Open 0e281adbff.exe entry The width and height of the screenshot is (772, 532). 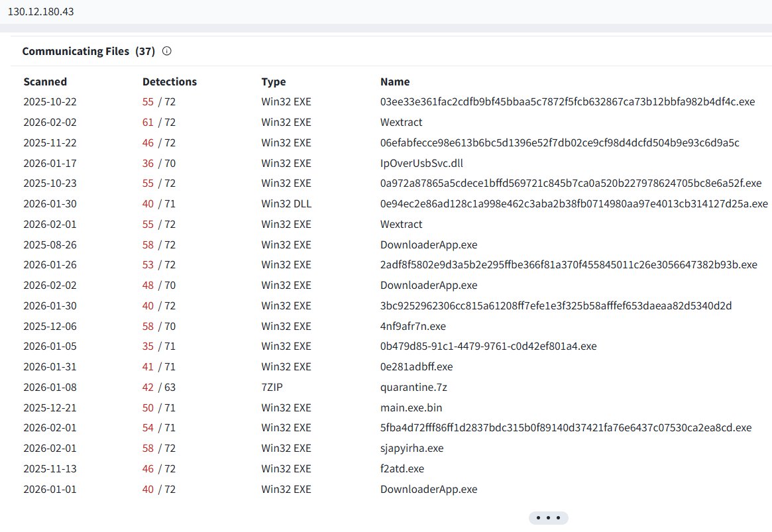(416, 366)
